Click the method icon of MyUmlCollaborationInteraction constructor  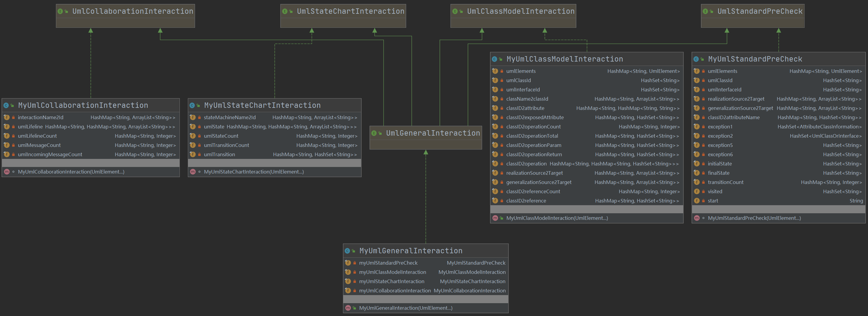(6, 172)
